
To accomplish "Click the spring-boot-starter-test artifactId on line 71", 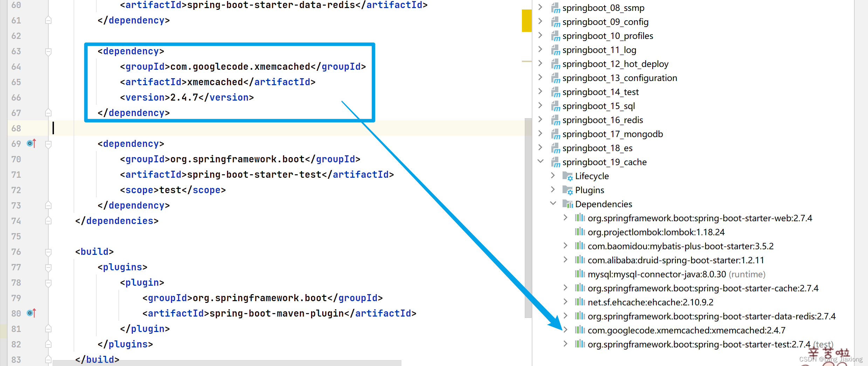I will pos(254,175).
